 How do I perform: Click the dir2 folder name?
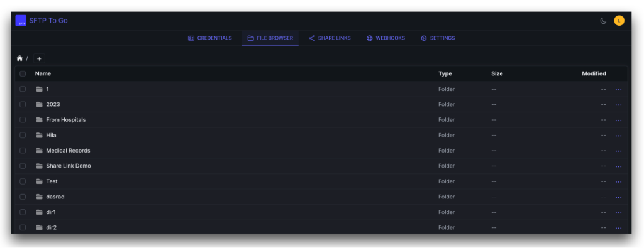52,227
